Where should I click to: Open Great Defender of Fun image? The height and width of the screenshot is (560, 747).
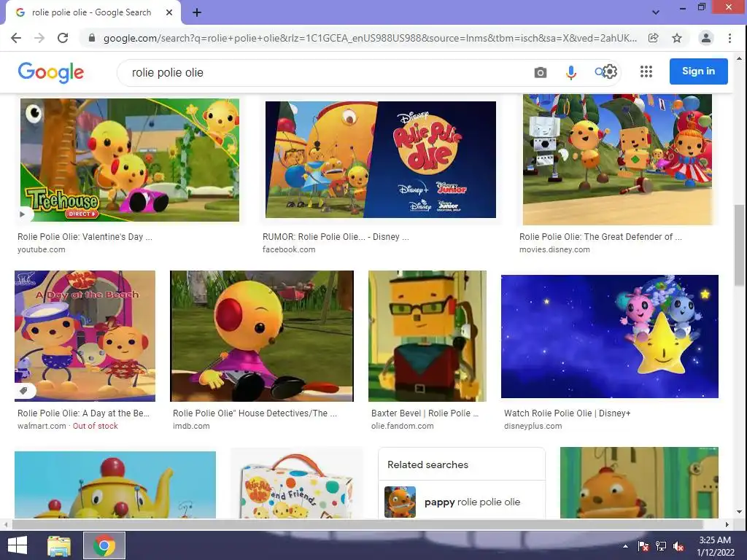(x=617, y=160)
